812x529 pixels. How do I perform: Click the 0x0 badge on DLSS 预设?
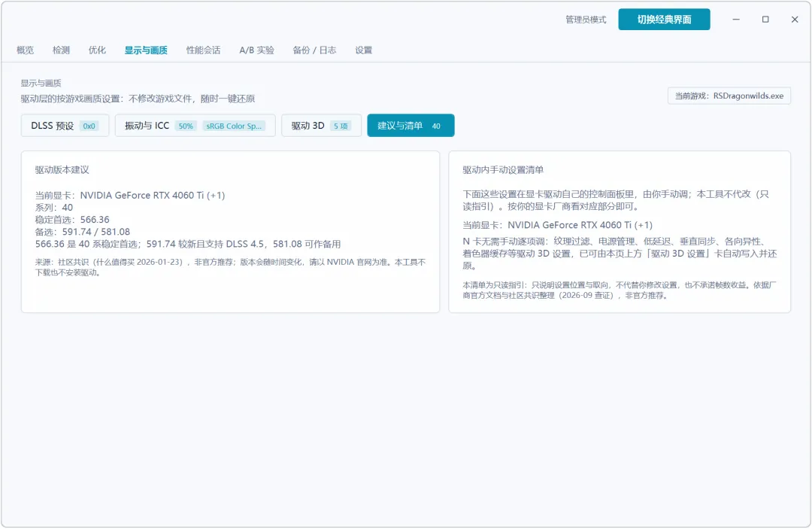(89, 126)
